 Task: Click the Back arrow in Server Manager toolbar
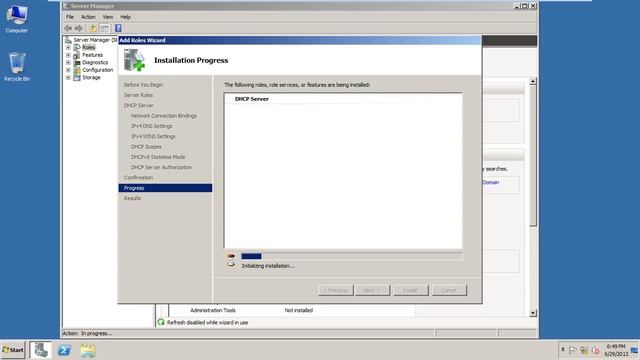coord(68,28)
